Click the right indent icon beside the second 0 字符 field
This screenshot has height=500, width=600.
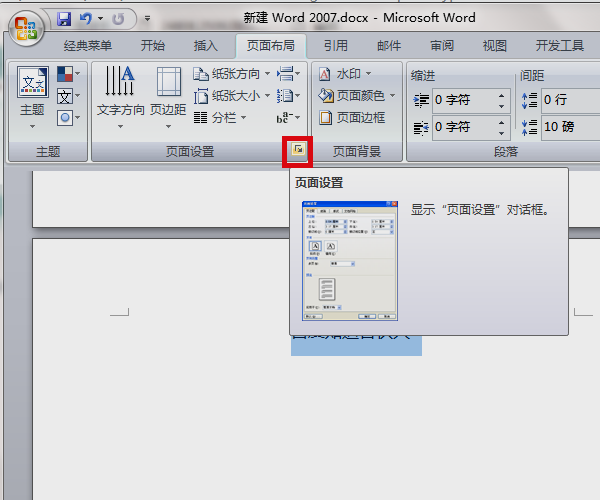(x=421, y=128)
